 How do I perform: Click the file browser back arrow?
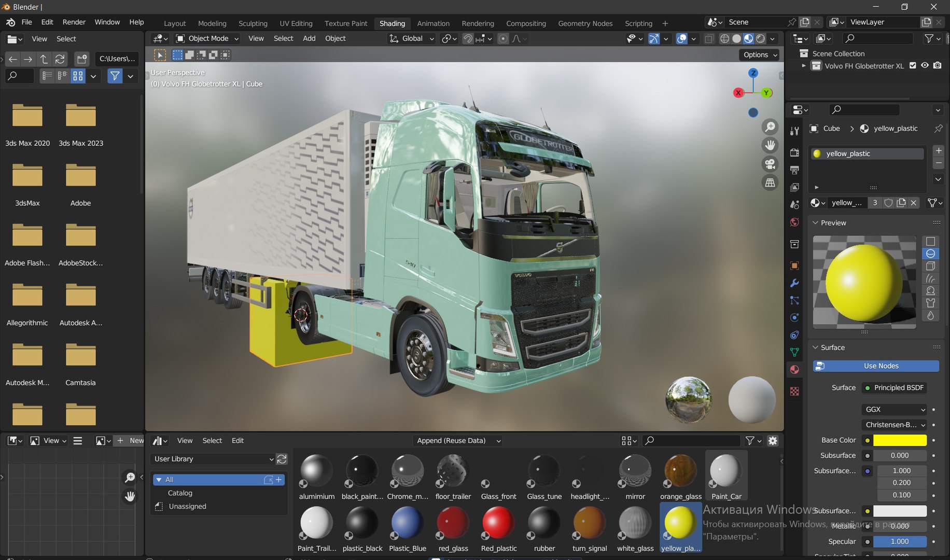[13, 59]
